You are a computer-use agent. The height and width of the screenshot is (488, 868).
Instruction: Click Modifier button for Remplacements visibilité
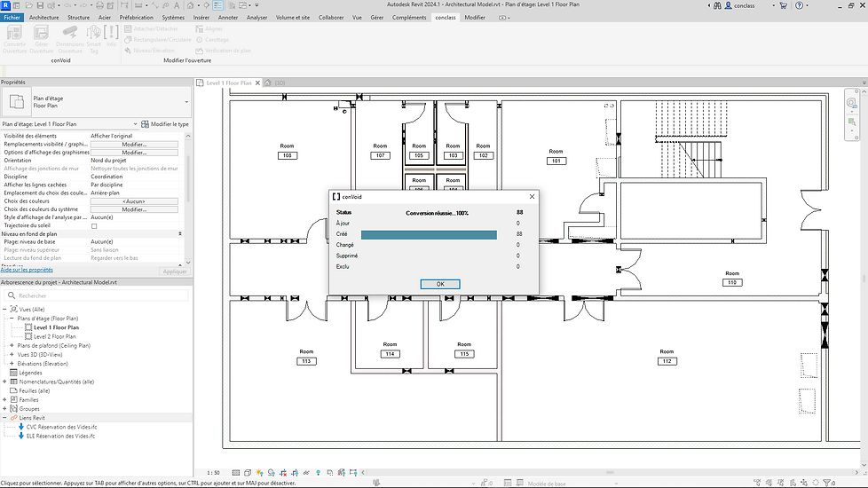135,144
